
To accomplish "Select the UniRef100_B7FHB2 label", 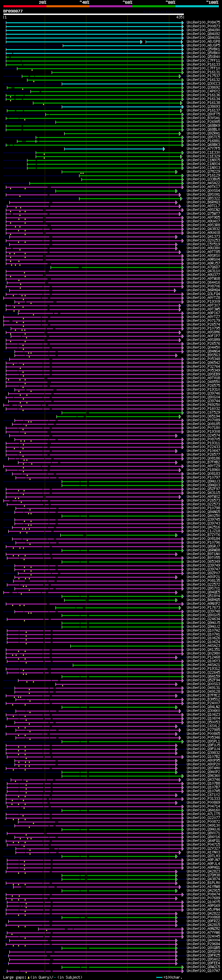I will click(x=203, y=462).
